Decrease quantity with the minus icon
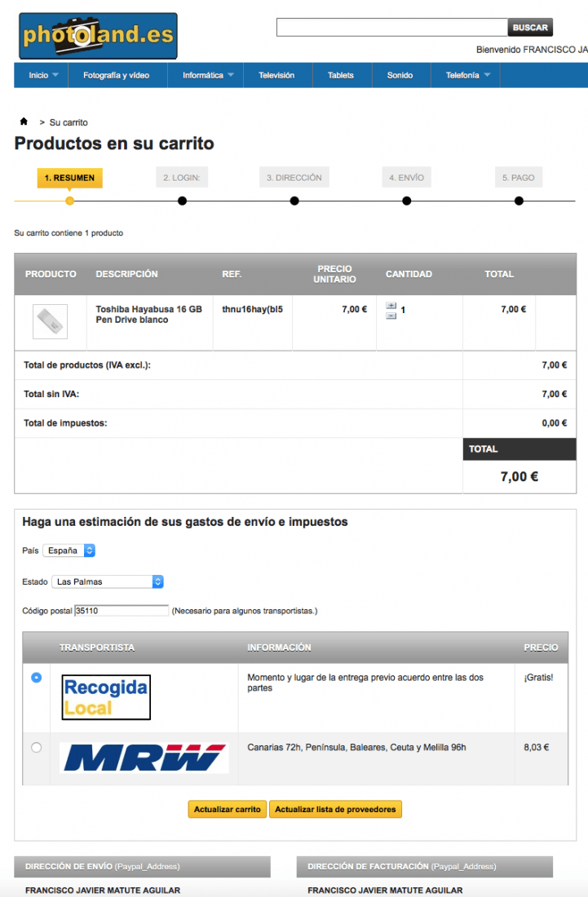The width and height of the screenshot is (588, 897). [391, 316]
